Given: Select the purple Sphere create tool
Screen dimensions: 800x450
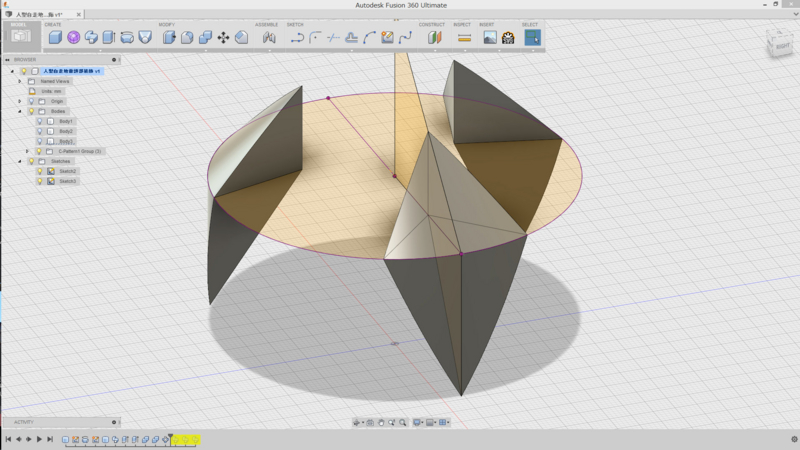Looking at the screenshot, I should point(73,37).
